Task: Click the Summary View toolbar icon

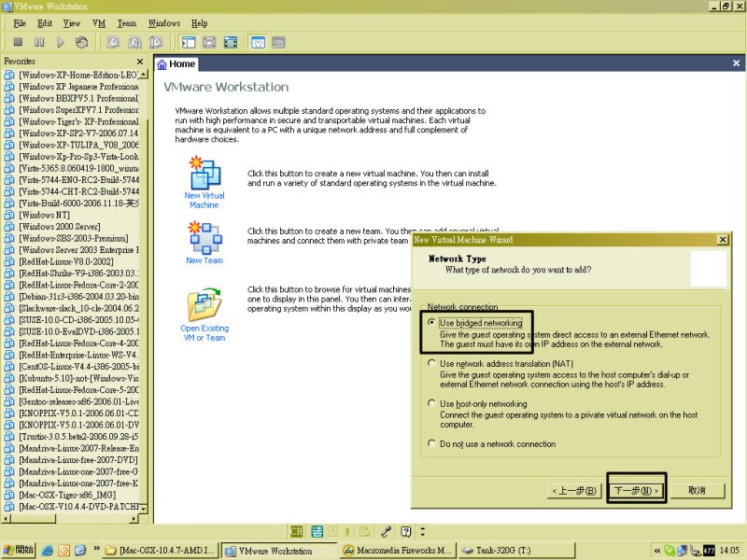Action: [x=258, y=42]
